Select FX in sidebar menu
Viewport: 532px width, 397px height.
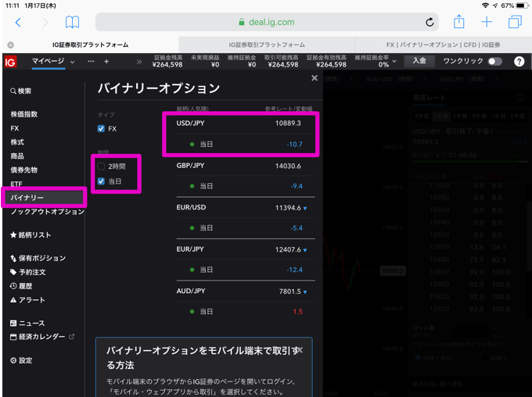[15, 128]
